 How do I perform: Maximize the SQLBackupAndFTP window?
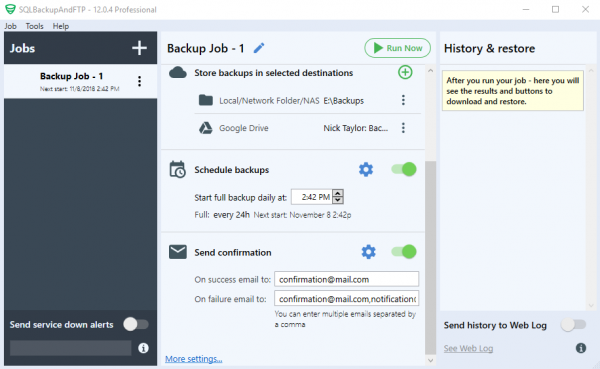point(556,9)
